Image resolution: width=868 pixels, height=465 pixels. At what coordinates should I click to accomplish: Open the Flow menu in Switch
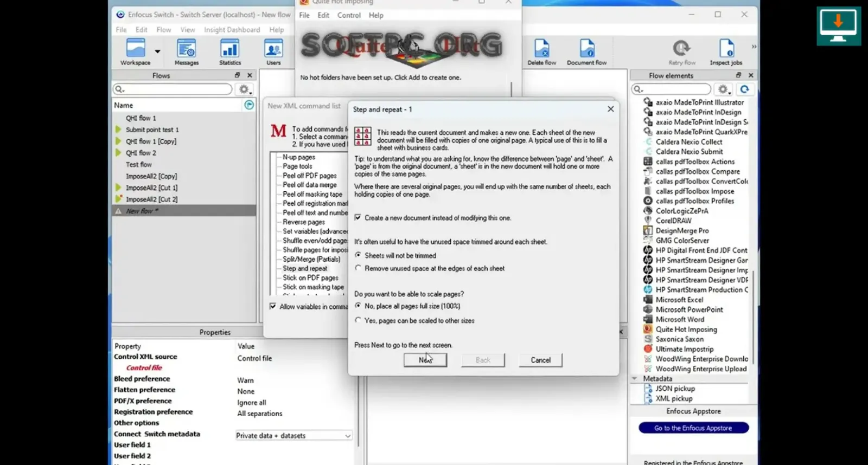point(164,30)
